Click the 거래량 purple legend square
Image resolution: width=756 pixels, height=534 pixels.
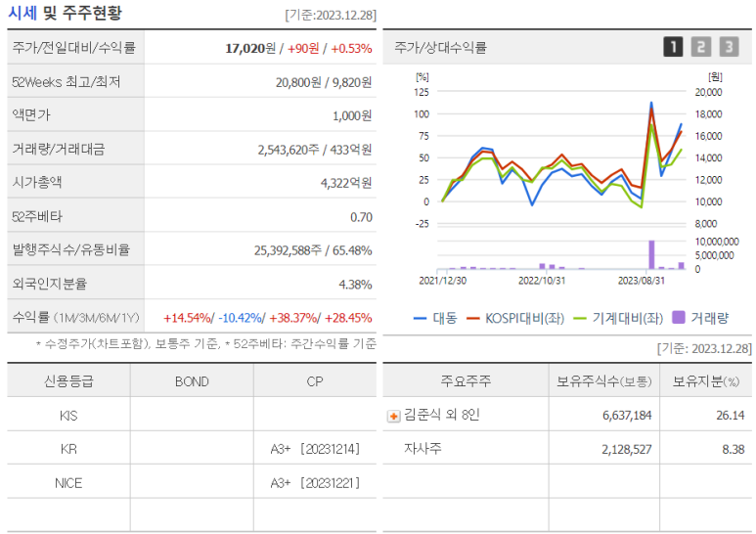(x=679, y=317)
